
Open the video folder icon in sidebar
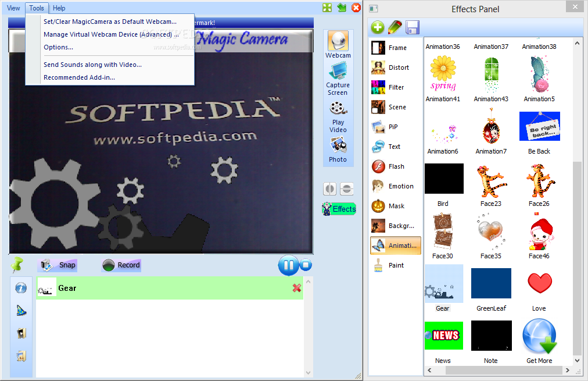click(21, 356)
